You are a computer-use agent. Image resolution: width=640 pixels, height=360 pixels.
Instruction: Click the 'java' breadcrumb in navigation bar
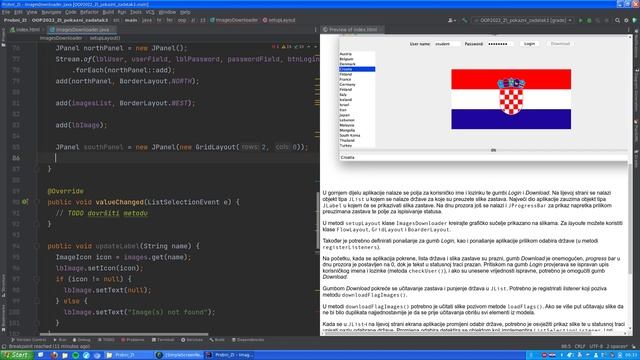click(147, 20)
